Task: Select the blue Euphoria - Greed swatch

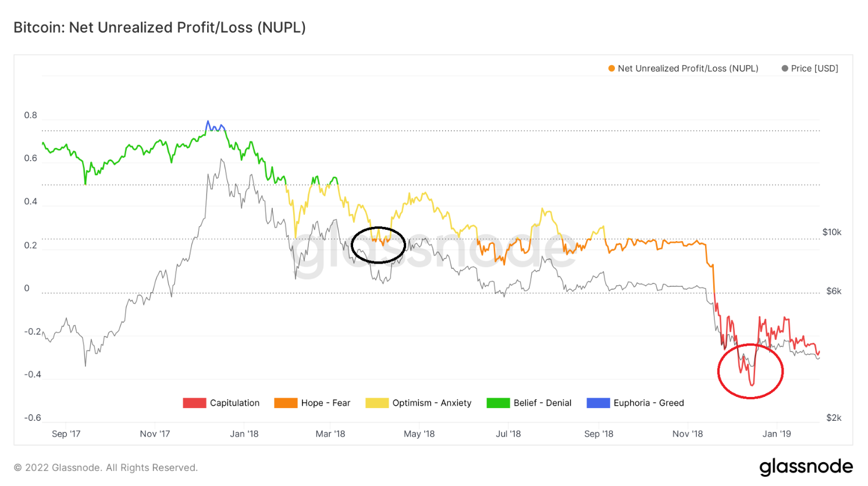Action: [598, 403]
